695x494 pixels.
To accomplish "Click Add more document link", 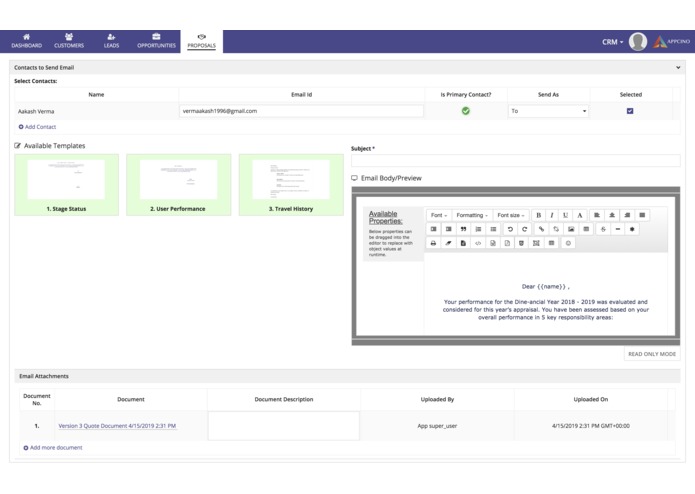I will tap(53, 447).
